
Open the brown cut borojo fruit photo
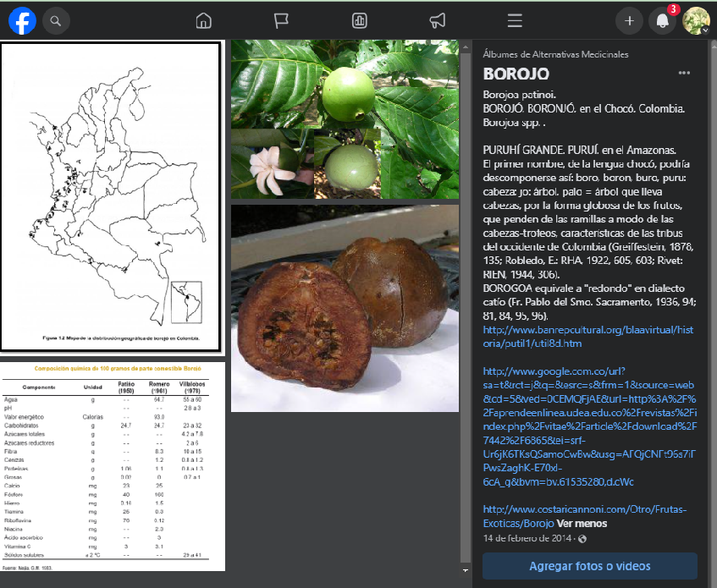[x=345, y=308]
